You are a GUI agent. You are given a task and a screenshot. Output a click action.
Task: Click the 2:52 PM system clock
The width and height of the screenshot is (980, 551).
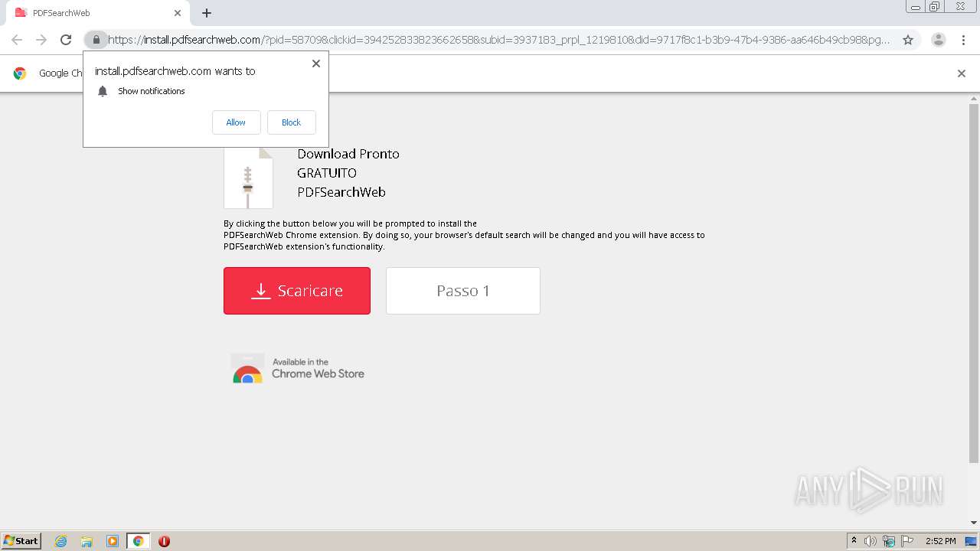(x=940, y=541)
